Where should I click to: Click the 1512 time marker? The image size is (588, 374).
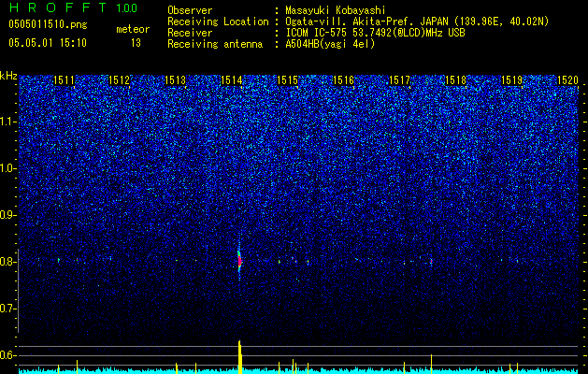coord(120,79)
